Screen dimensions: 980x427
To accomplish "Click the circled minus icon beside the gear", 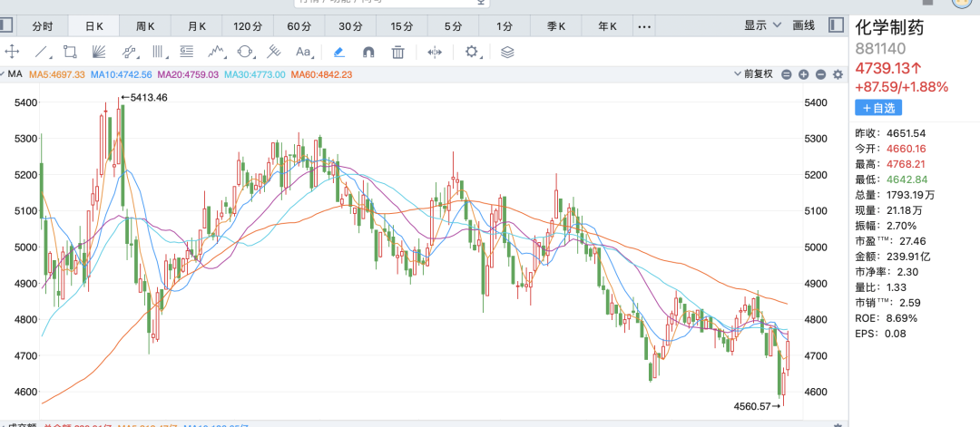I will click(820, 74).
